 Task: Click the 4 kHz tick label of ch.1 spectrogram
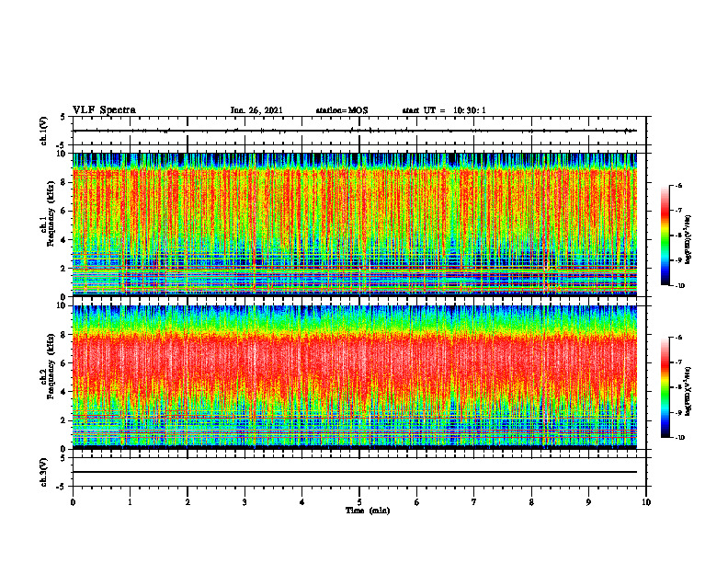point(64,240)
